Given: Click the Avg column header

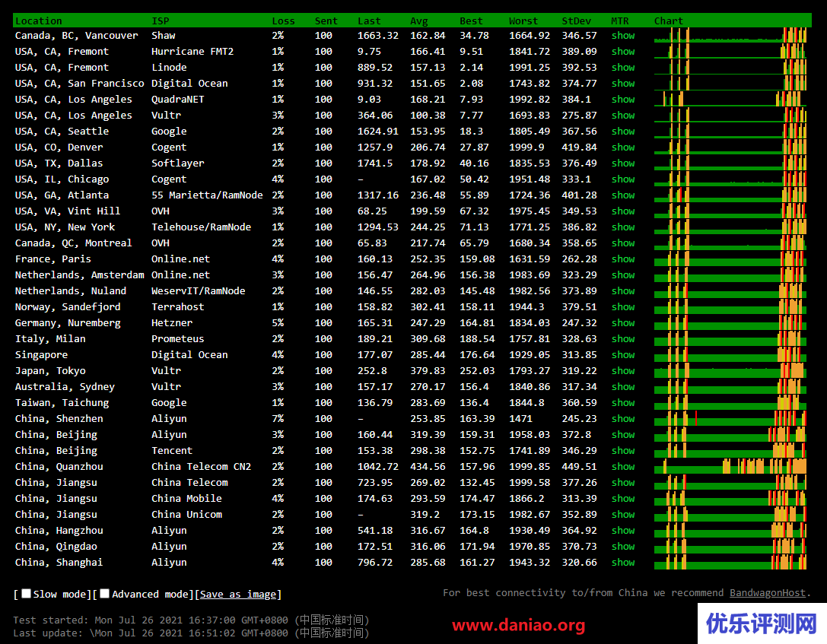Looking at the screenshot, I should pos(418,21).
